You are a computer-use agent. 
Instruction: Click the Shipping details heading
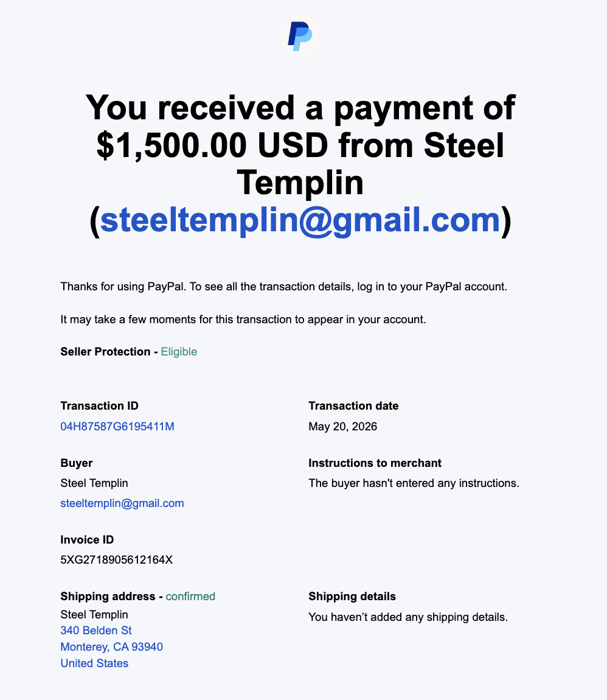pyautogui.click(x=352, y=597)
